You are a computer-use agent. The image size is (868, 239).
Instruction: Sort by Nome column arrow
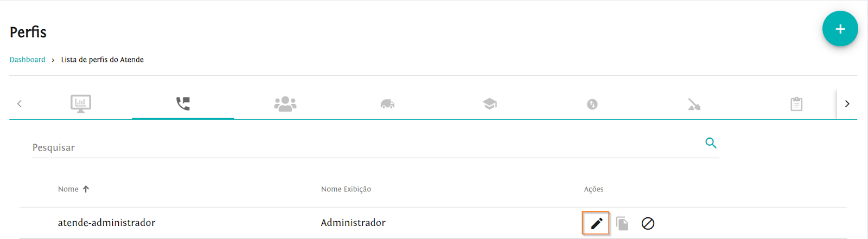point(86,189)
